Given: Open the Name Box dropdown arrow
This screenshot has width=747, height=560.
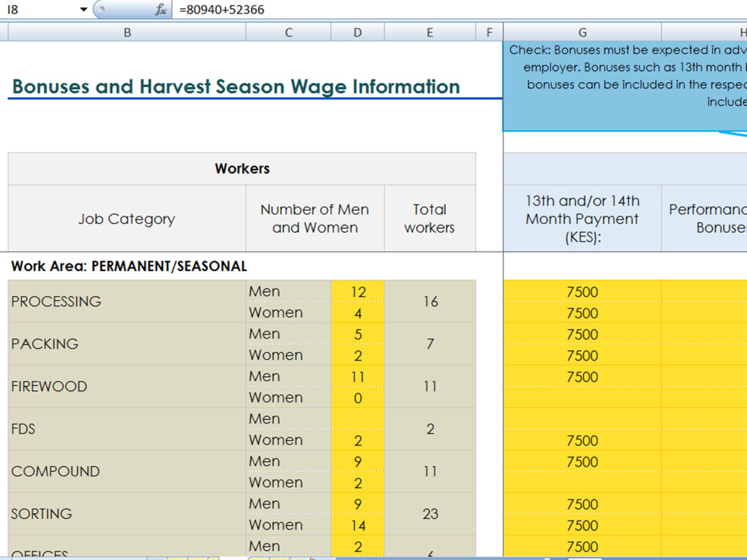Looking at the screenshot, I should click(x=84, y=10).
